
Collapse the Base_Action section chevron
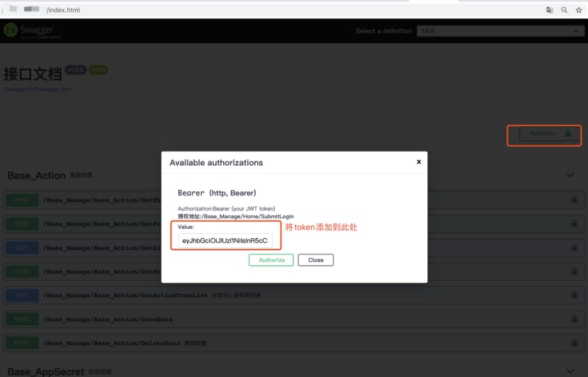coord(570,175)
